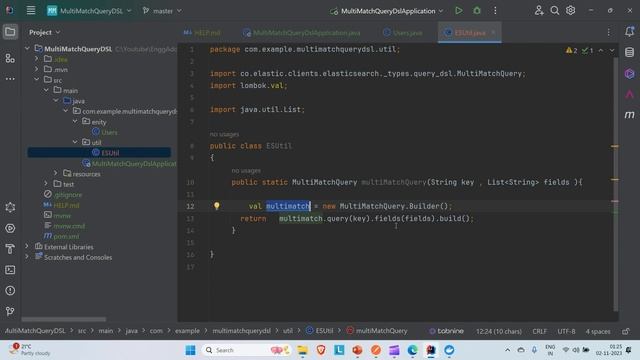This screenshot has width=640, height=360.
Task: Go to next highlighted problem arrow
Action: pyautogui.click(x=612, y=50)
